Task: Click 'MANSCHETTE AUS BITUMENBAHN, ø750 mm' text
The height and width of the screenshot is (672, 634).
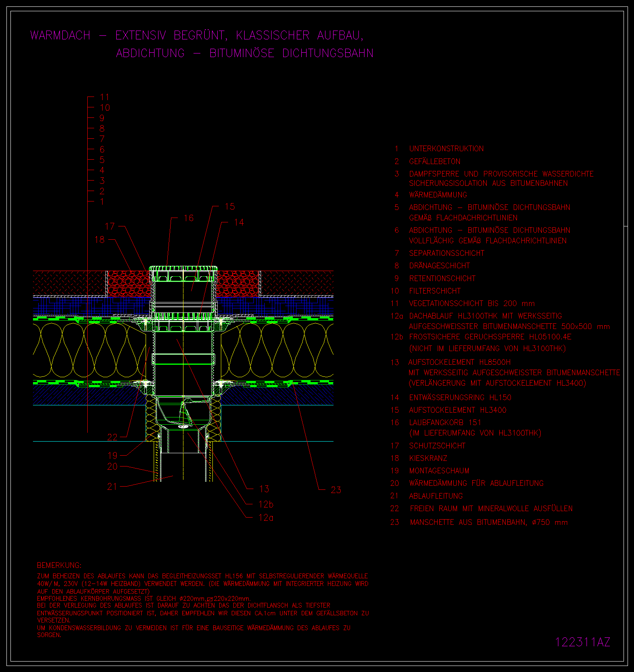Action: coord(489,522)
